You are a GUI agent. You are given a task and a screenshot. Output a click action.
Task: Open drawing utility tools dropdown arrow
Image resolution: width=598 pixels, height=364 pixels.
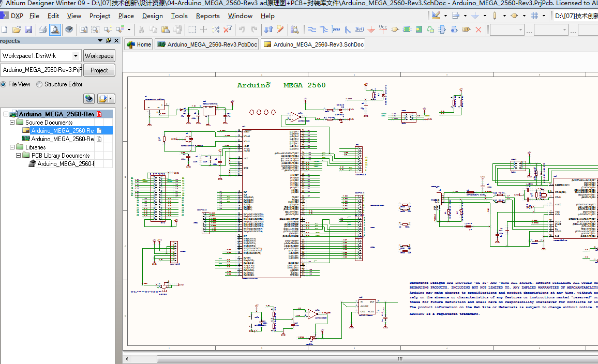(445, 16)
